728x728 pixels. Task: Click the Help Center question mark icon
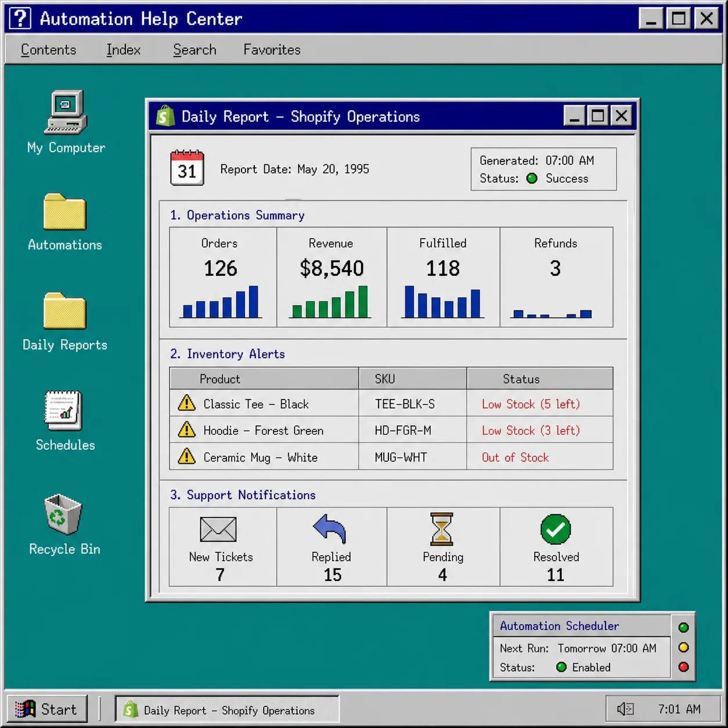click(20, 19)
